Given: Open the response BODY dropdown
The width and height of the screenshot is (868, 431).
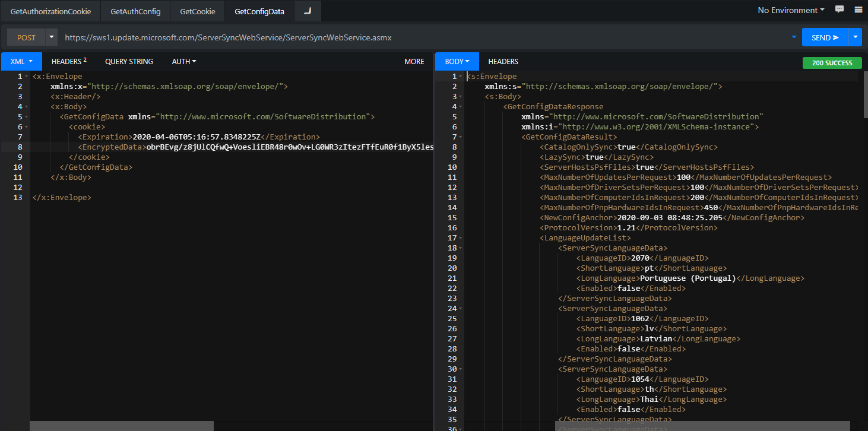Looking at the screenshot, I should pyautogui.click(x=457, y=61).
